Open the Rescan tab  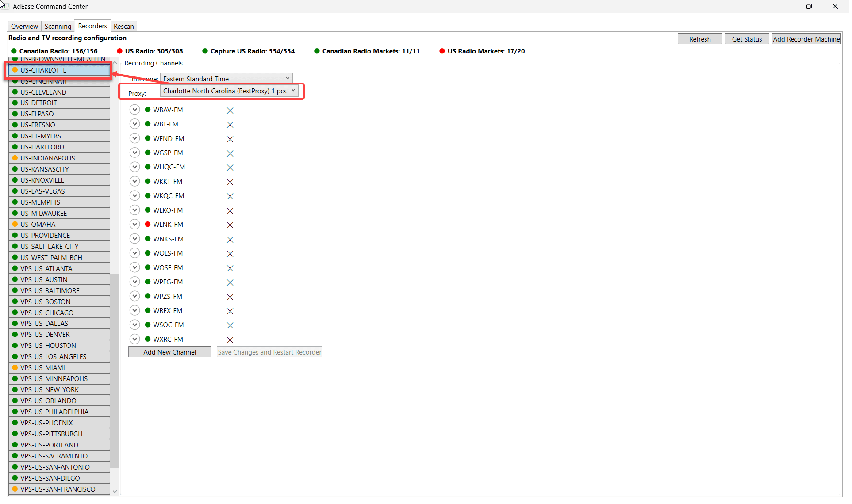[124, 27]
